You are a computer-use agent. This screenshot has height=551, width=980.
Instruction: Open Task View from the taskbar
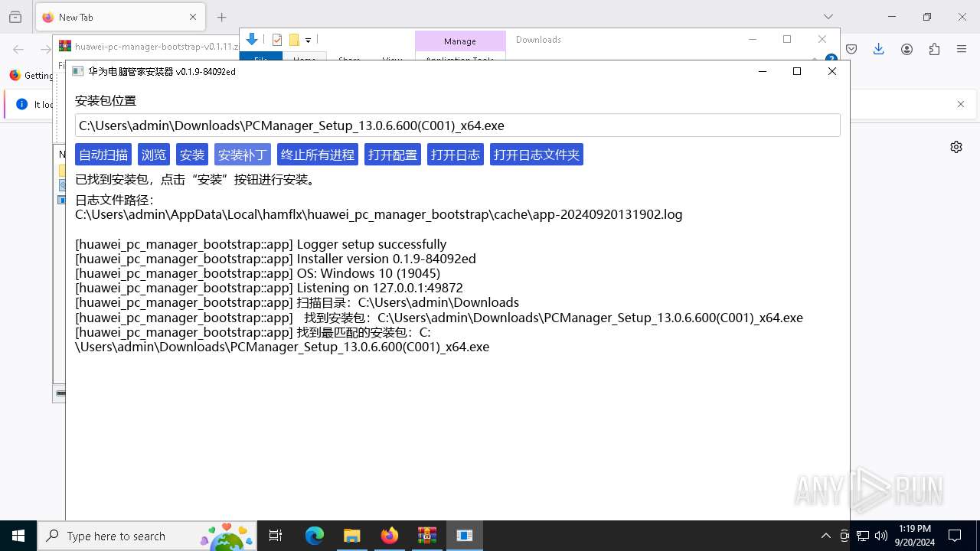coord(276,536)
